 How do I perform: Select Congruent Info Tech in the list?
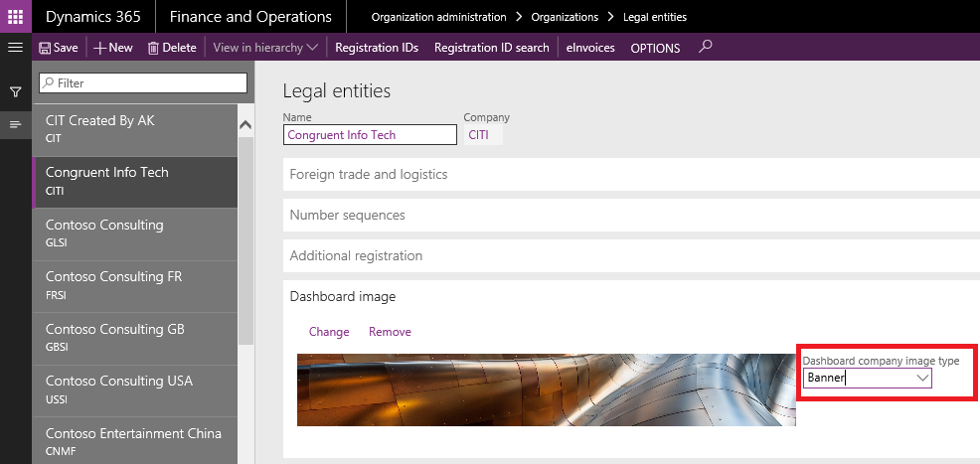click(x=135, y=182)
